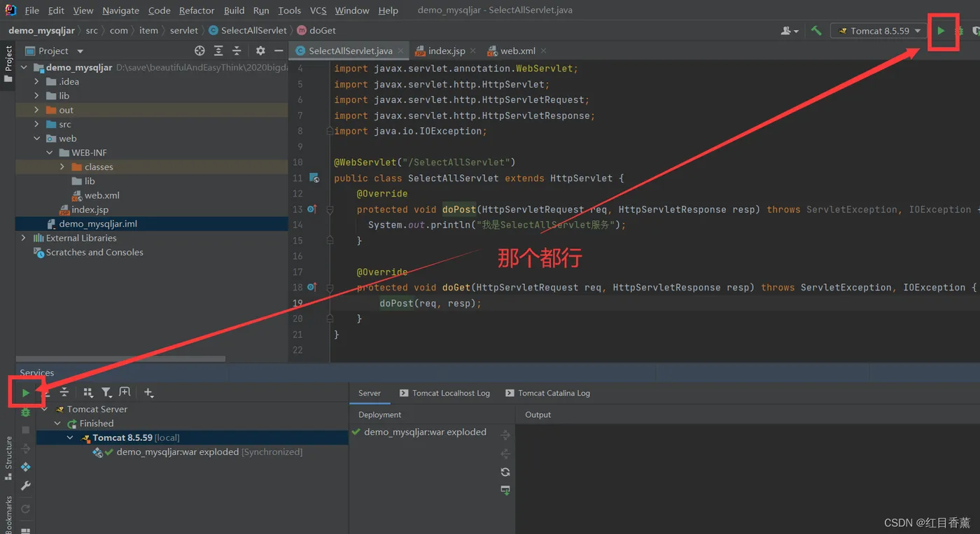The width and height of the screenshot is (980, 534).
Task: Click the bottom icon in Deployment sidebar
Action: click(x=505, y=491)
